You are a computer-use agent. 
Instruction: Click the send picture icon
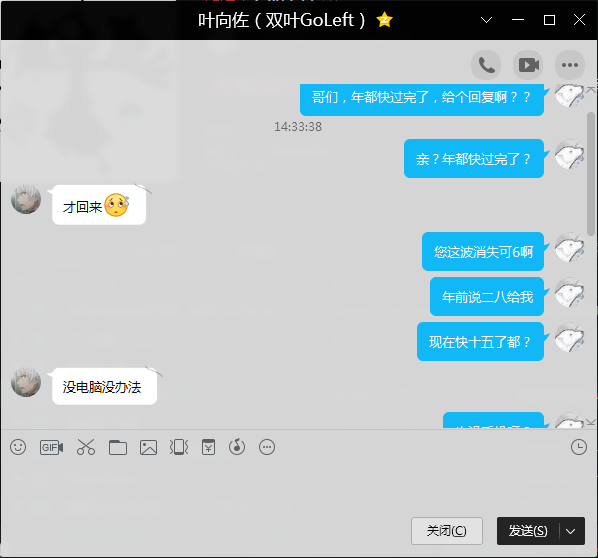tap(148, 447)
